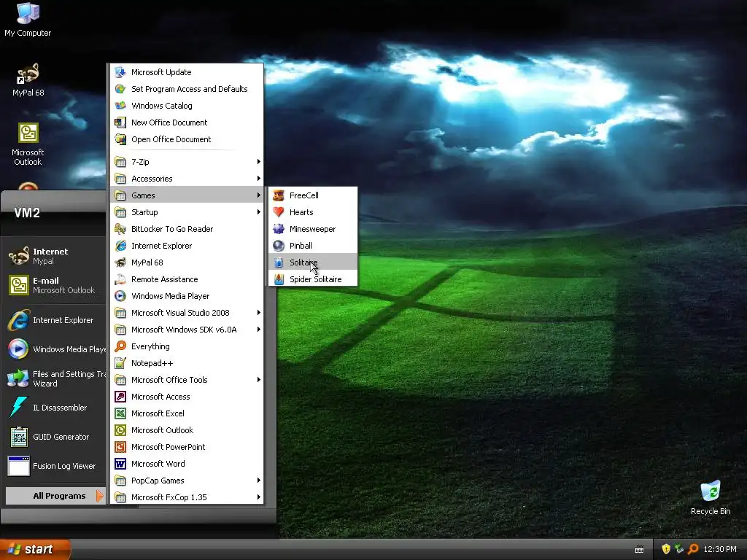Expand Microsoft Windows SDK v6.0A folder
The width and height of the screenshot is (747, 560).
[x=187, y=330]
